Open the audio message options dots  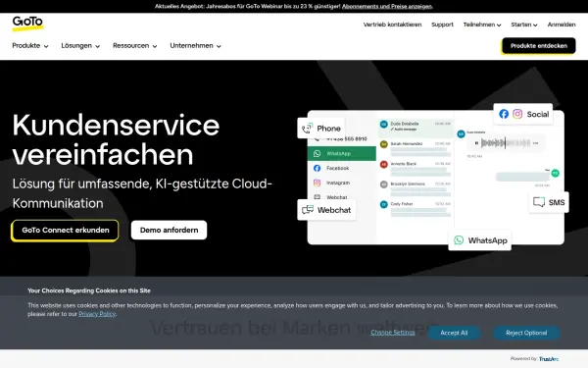click(x=535, y=143)
